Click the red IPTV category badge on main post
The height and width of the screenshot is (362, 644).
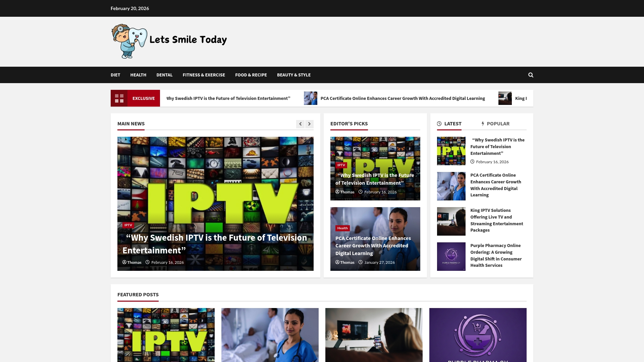[128, 225]
